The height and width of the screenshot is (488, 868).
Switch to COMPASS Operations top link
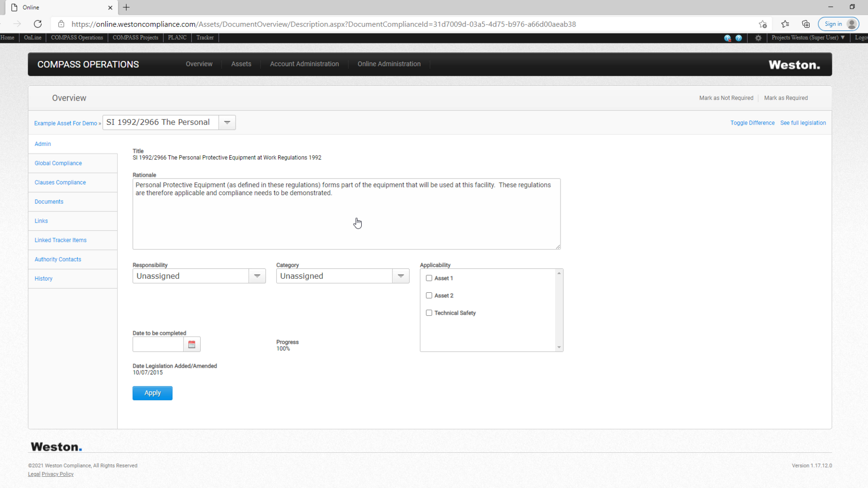(x=77, y=38)
